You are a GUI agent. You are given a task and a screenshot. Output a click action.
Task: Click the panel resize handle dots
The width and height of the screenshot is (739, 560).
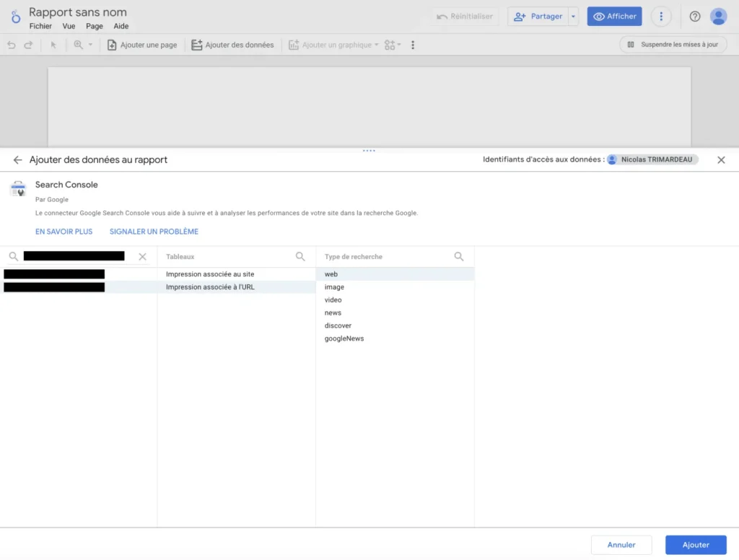[369, 151]
